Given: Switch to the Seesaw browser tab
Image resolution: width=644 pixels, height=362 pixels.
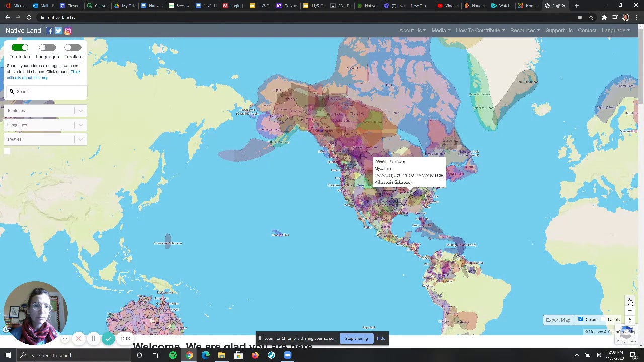Looking at the screenshot, I should click(x=179, y=6).
